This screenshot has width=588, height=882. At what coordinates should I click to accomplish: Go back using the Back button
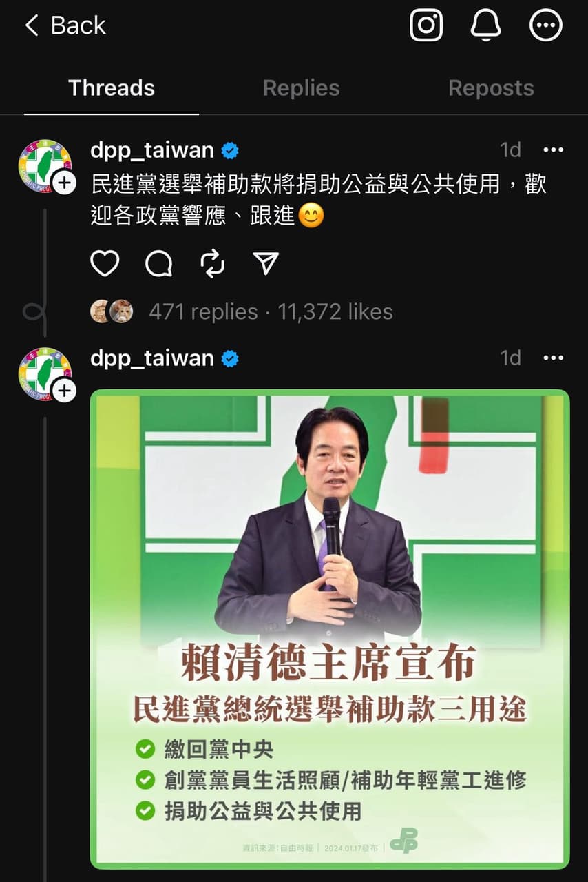(x=65, y=26)
